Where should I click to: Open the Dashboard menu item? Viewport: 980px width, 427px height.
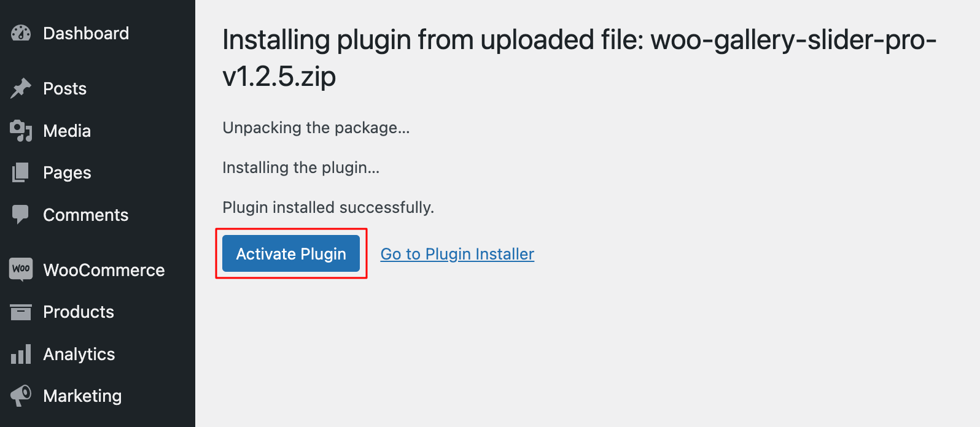86,33
